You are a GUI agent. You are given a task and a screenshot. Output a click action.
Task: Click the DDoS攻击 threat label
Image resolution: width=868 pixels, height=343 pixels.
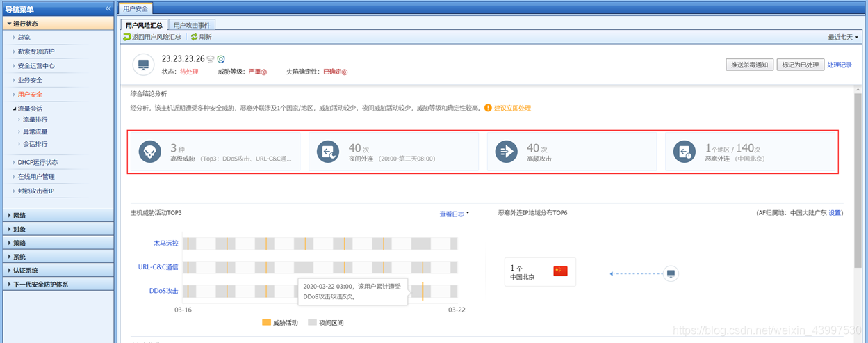pyautogui.click(x=164, y=290)
